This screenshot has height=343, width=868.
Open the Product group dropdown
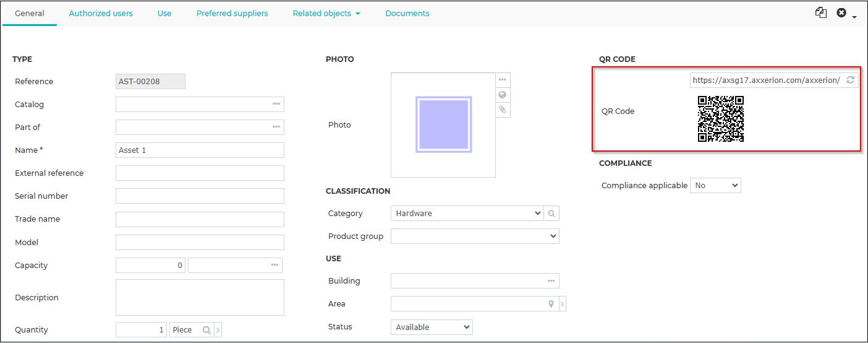click(475, 236)
